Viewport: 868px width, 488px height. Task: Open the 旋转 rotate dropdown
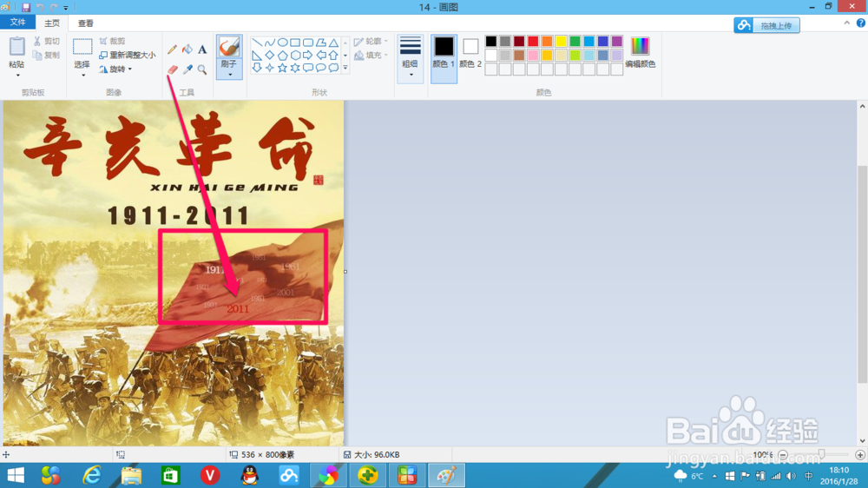[x=115, y=69]
